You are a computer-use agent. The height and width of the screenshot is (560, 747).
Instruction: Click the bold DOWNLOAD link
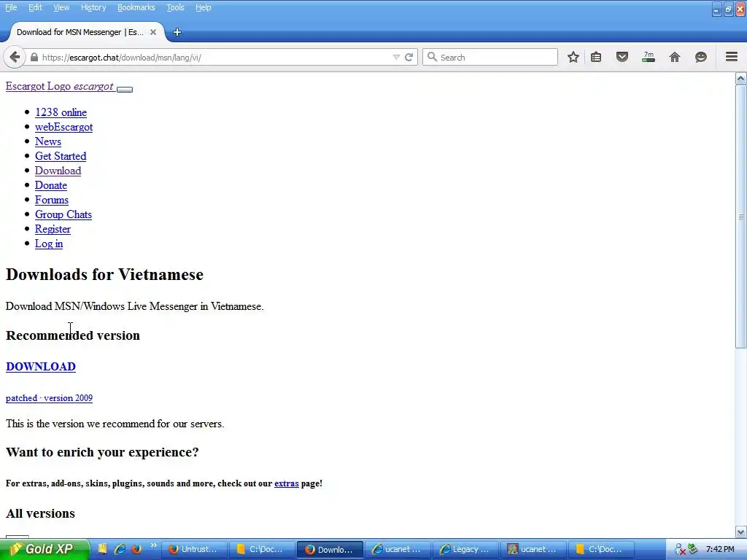(41, 367)
